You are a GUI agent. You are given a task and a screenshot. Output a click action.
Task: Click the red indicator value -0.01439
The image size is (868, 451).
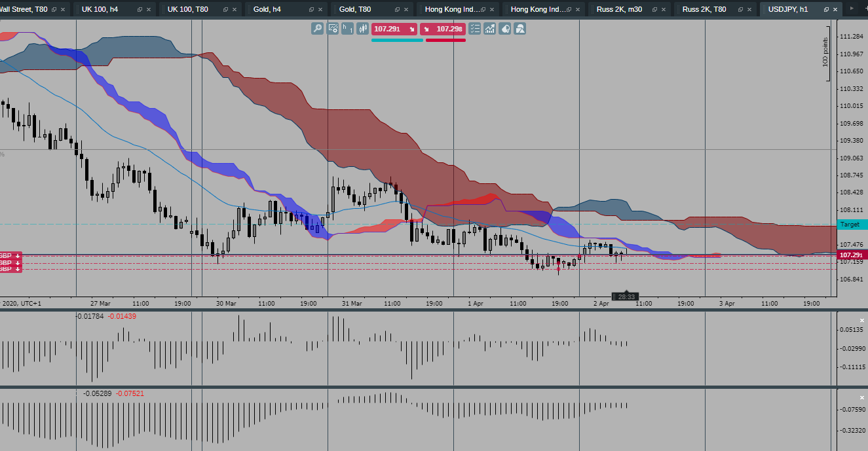tap(123, 317)
